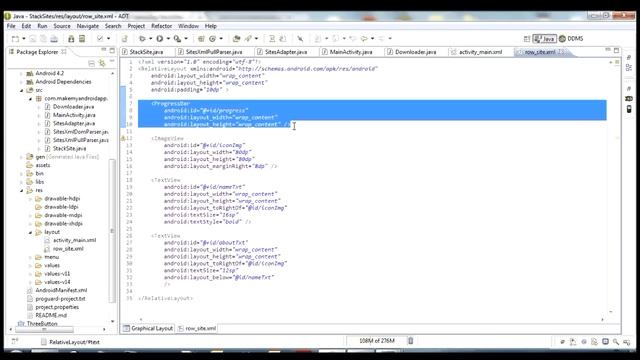640x360 pixels.
Task: Click the green Run toolbar icon
Action: click(160, 39)
